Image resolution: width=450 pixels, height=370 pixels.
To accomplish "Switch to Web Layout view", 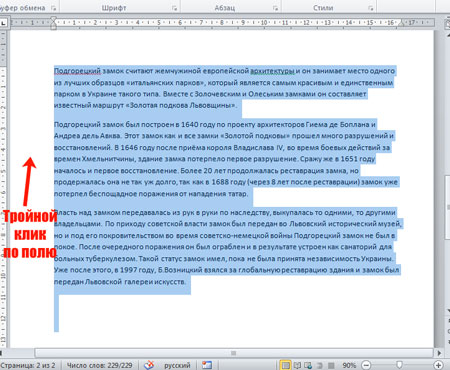I will 308,365.
